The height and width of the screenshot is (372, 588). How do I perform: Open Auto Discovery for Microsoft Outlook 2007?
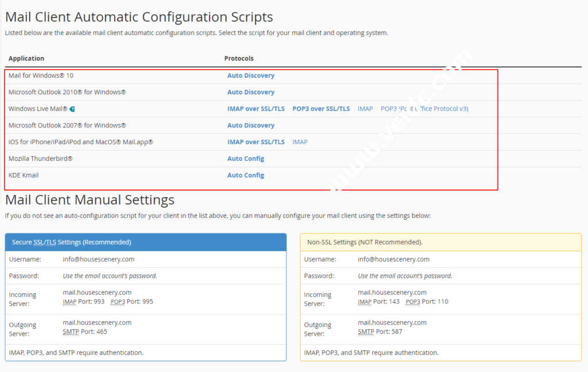coord(250,125)
